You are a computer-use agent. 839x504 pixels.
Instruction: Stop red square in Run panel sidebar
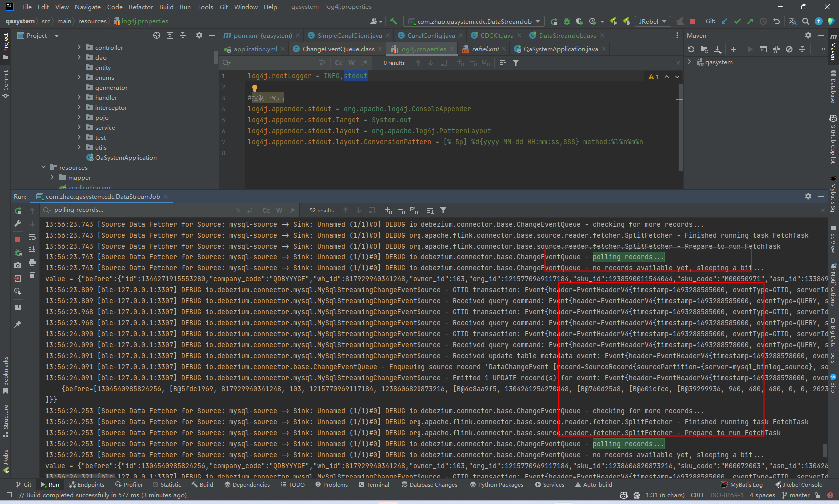click(18, 240)
